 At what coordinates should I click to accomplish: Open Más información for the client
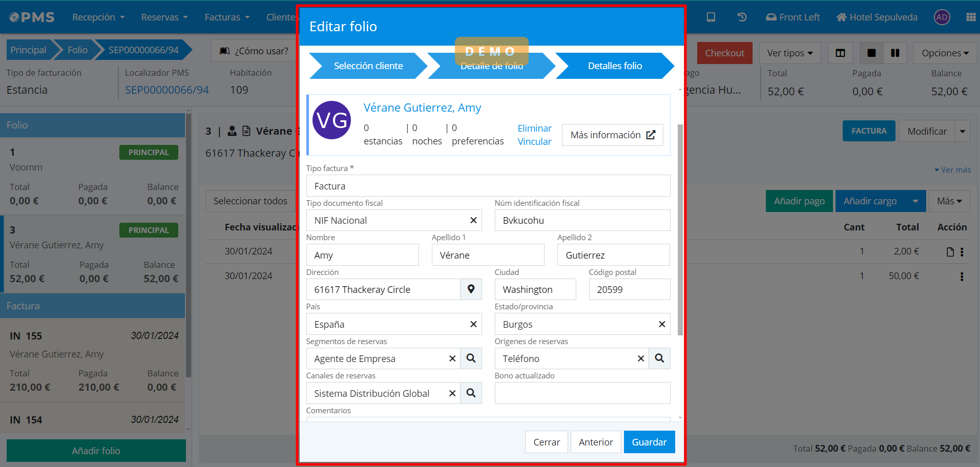pyautogui.click(x=612, y=135)
